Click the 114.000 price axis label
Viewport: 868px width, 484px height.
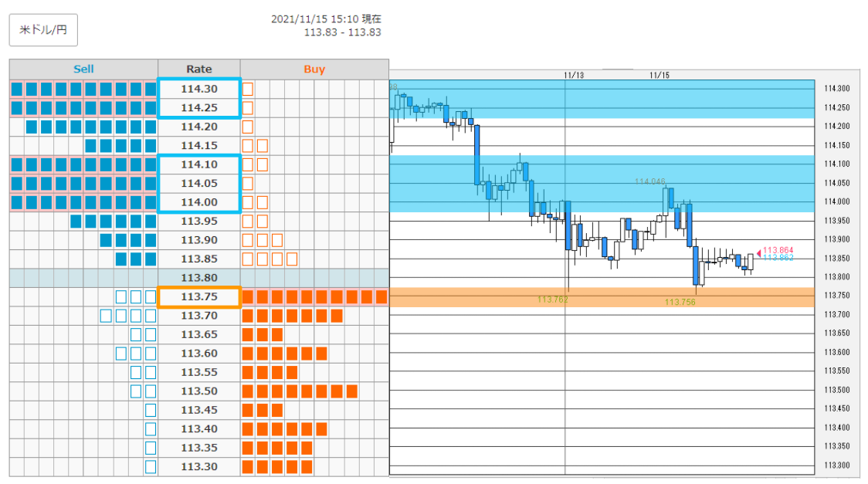coord(836,201)
